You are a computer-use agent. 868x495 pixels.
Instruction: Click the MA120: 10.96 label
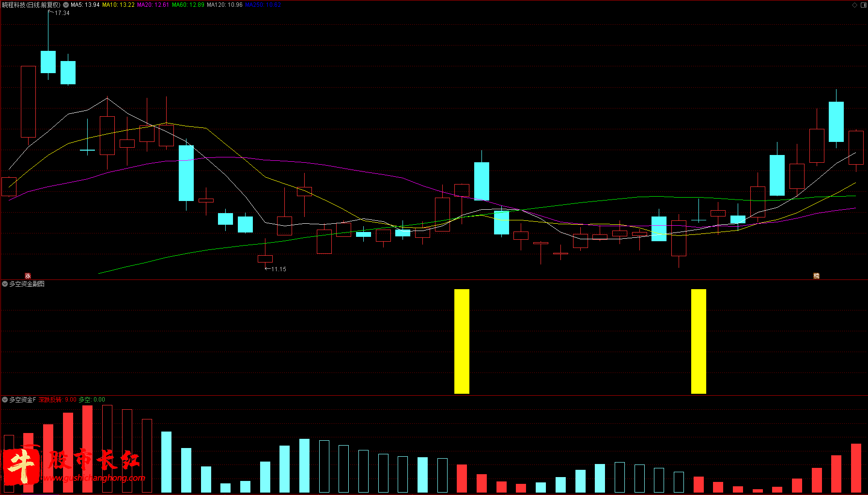coord(225,5)
